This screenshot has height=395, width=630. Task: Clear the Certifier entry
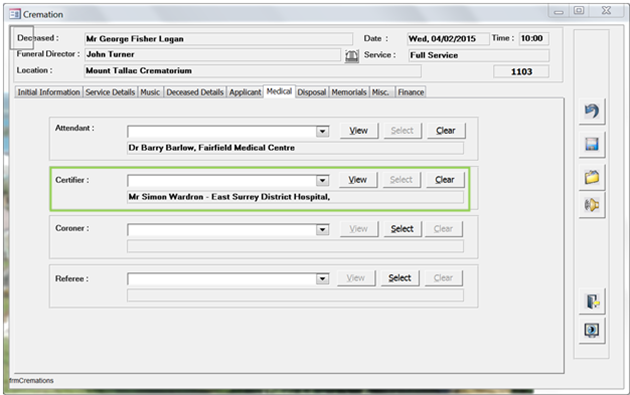tap(445, 180)
